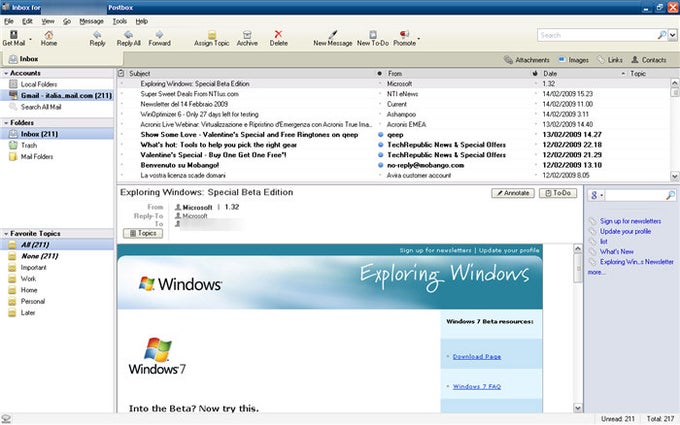Viewport: 680px width, 425px height.
Task: Click the To-Do button in message header
Action: (x=558, y=193)
